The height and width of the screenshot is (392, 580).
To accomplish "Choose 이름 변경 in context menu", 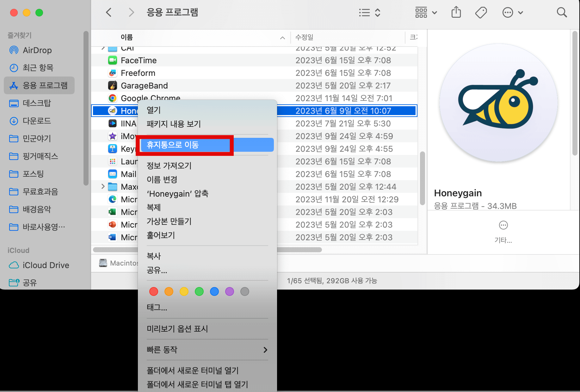I will click(207, 180).
